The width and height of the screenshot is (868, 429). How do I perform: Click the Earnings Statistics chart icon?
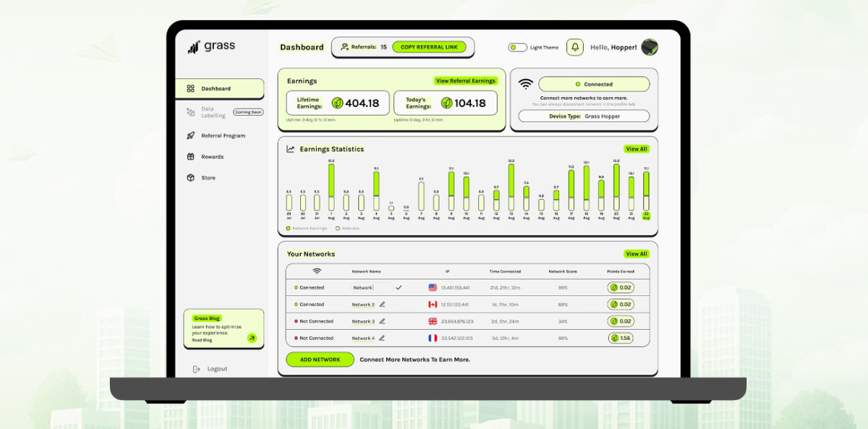pos(290,149)
